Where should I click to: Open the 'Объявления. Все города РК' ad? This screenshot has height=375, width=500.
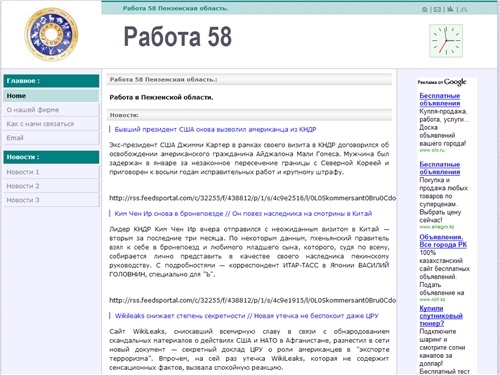(443, 241)
